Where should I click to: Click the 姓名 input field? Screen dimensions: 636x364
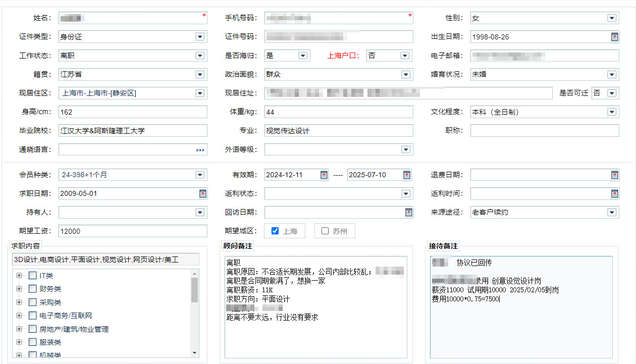coord(133,18)
